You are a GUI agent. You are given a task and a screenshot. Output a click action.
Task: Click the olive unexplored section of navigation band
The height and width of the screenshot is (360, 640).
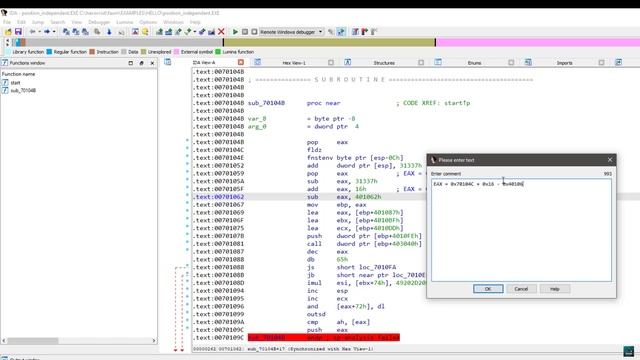click(x=329, y=42)
